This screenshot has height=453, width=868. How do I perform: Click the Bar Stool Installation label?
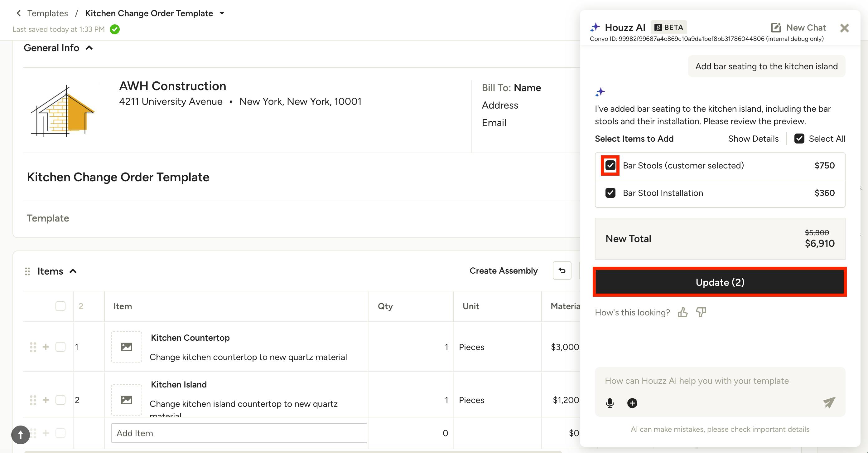(663, 193)
